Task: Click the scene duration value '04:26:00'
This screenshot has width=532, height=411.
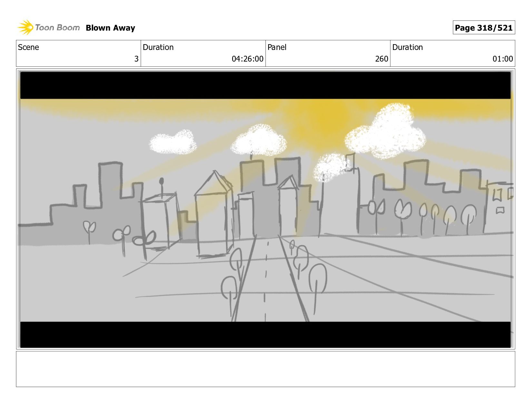Action: [247, 59]
